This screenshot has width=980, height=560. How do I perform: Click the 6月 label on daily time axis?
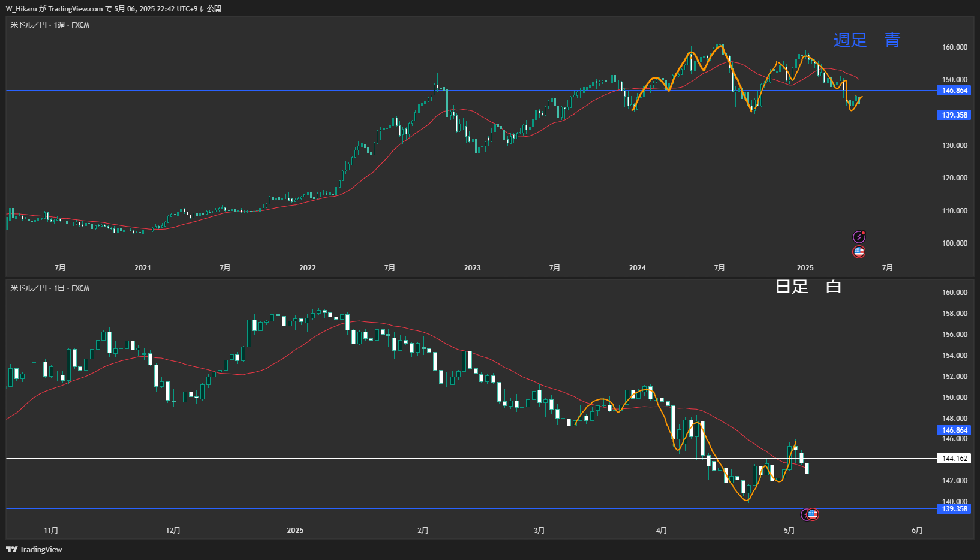(917, 531)
